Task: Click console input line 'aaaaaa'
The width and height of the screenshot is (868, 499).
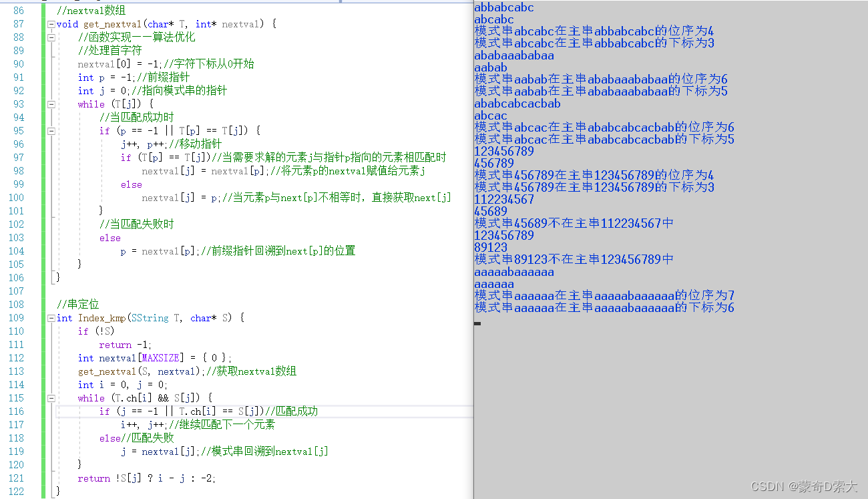Action: pyautogui.click(x=494, y=284)
